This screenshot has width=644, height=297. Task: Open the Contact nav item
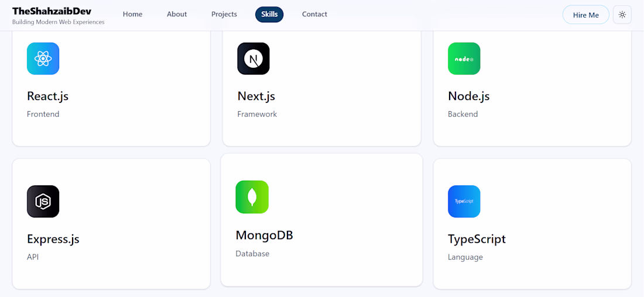click(314, 15)
